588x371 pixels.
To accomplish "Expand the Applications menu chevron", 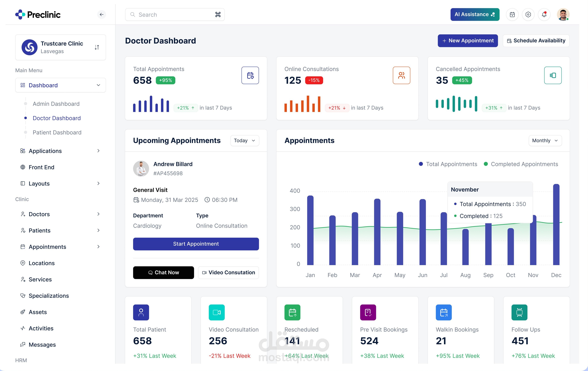I will pyautogui.click(x=98, y=151).
